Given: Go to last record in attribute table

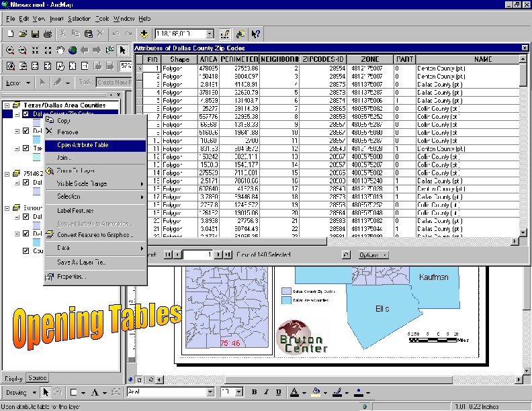Looking at the screenshot, I should (x=228, y=255).
